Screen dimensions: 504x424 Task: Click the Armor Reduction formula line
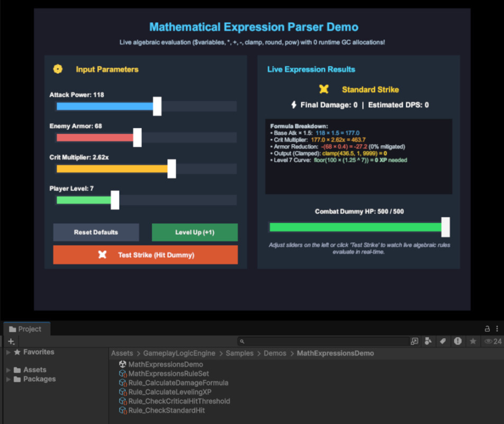coord(338,147)
